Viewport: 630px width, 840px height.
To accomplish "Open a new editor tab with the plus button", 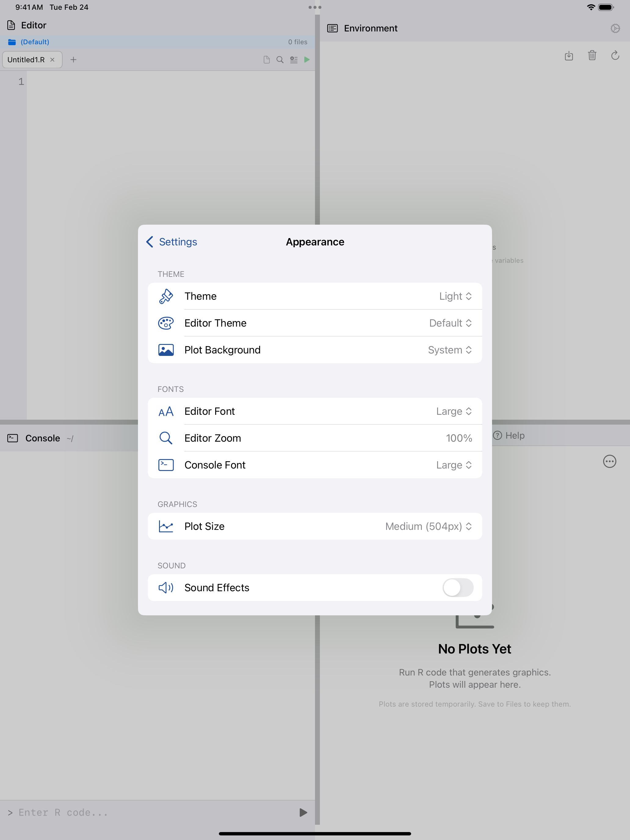I will 74,60.
